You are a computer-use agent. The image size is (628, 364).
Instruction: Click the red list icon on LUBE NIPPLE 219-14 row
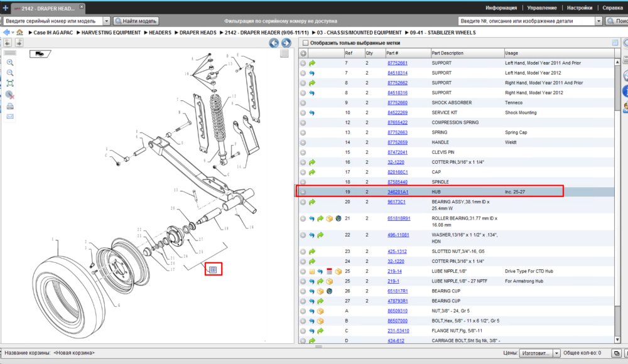click(x=329, y=272)
